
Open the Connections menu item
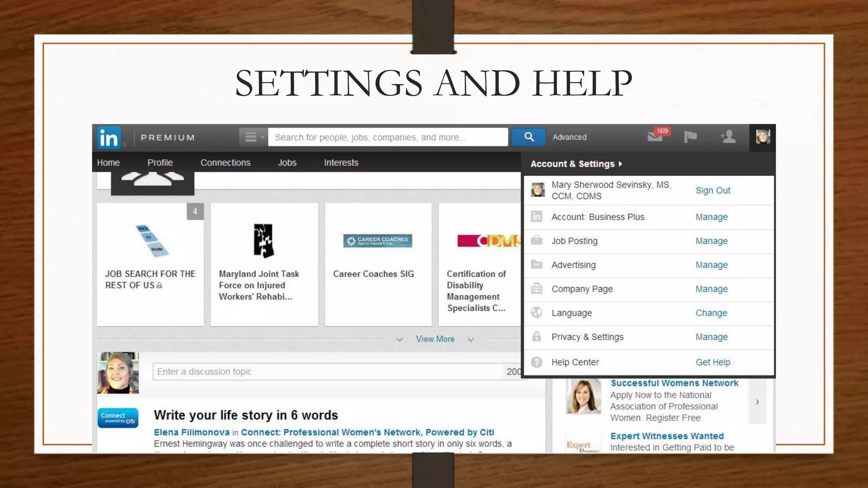point(225,163)
